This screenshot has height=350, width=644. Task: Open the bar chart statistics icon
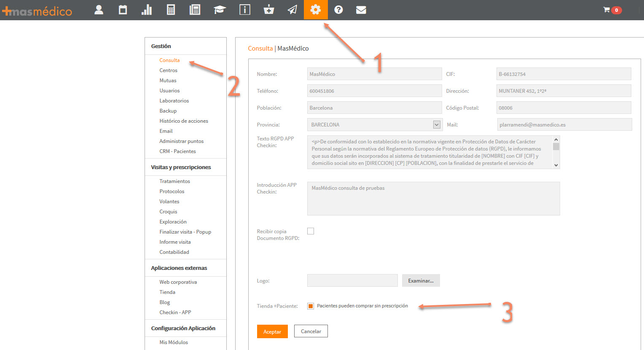coord(147,10)
